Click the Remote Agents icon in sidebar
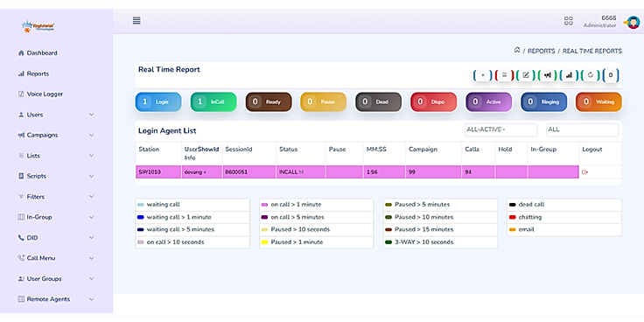Image resolution: width=644 pixels, height=322 pixels. tap(21, 299)
